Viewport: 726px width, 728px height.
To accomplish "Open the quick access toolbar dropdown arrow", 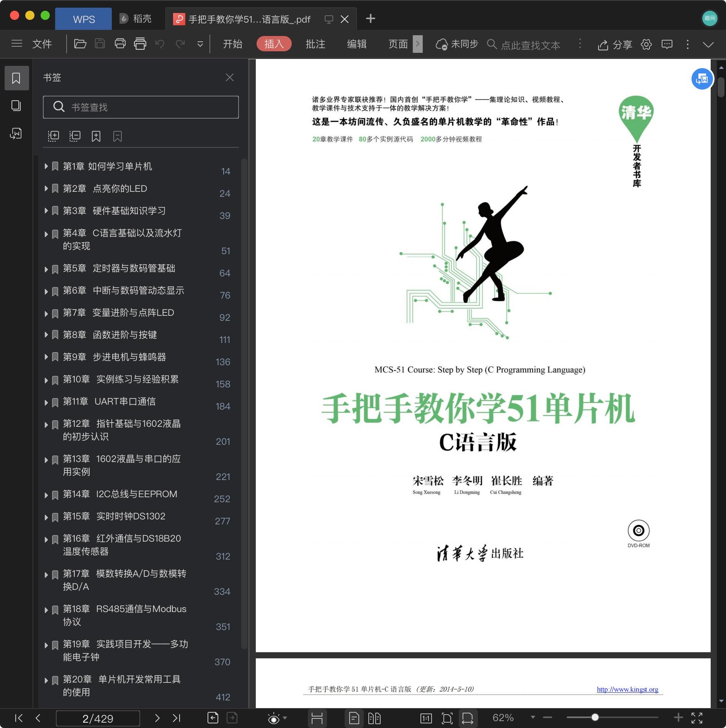I will (200, 44).
